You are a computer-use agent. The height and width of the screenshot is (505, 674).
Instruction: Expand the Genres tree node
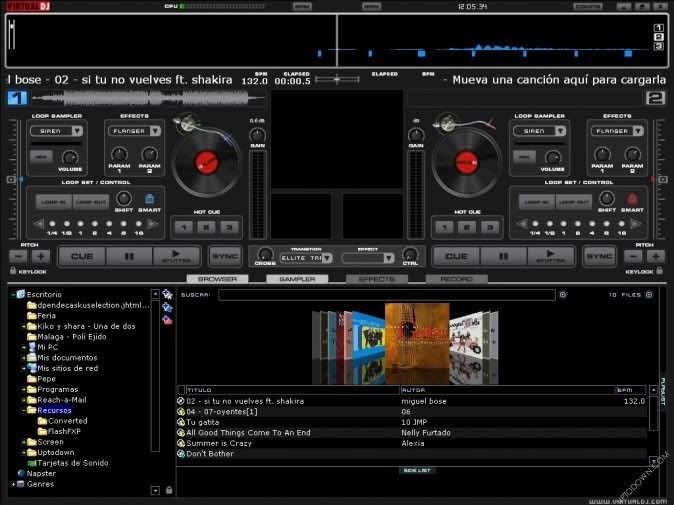(13, 484)
